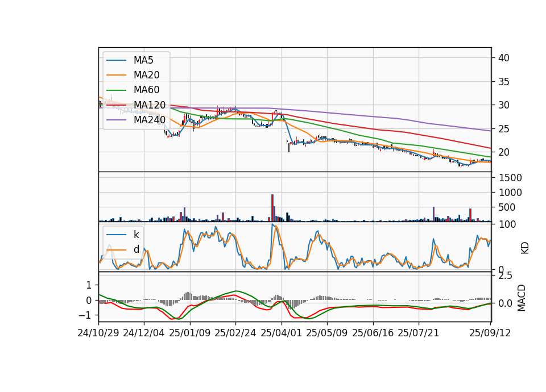Click the 25/07/21 date label
The height and width of the screenshot is (392, 546).
(x=418, y=333)
